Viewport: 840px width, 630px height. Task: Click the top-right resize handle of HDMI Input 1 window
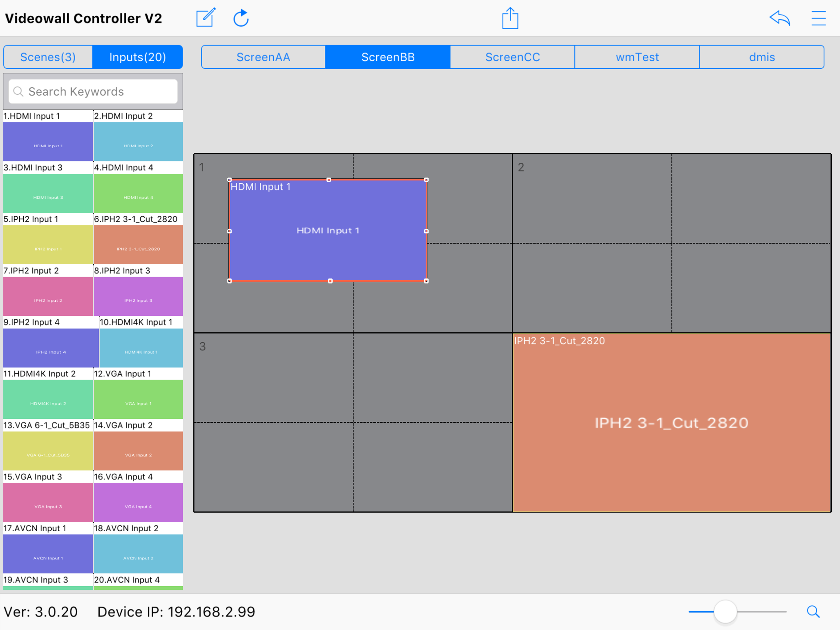click(426, 180)
